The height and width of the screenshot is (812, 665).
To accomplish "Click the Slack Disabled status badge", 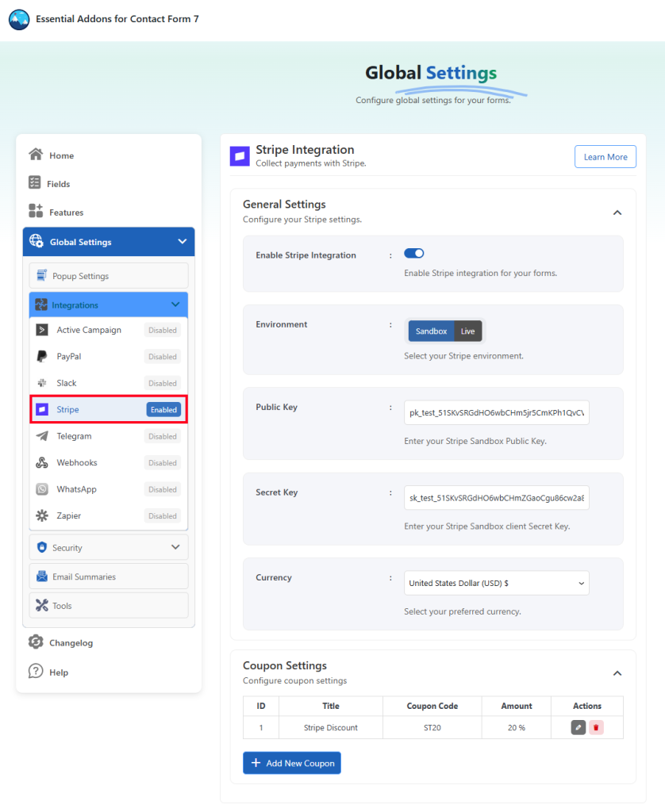I will [163, 383].
